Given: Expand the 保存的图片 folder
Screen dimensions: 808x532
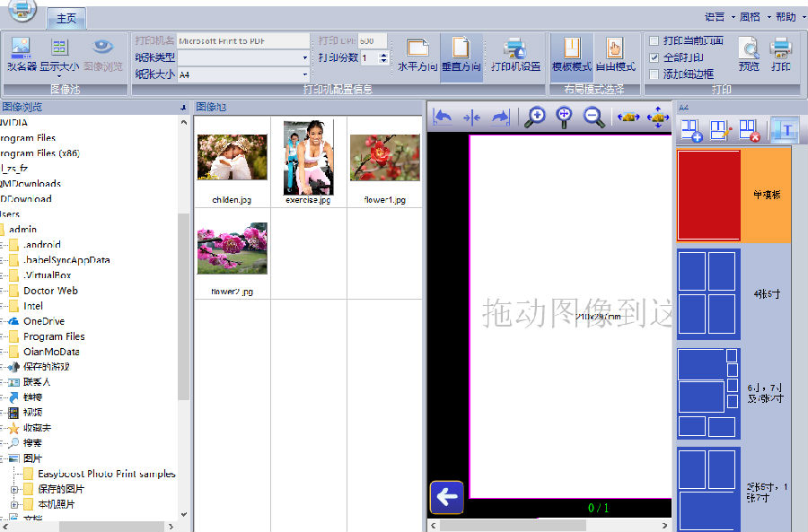Looking at the screenshot, I should (x=14, y=489).
